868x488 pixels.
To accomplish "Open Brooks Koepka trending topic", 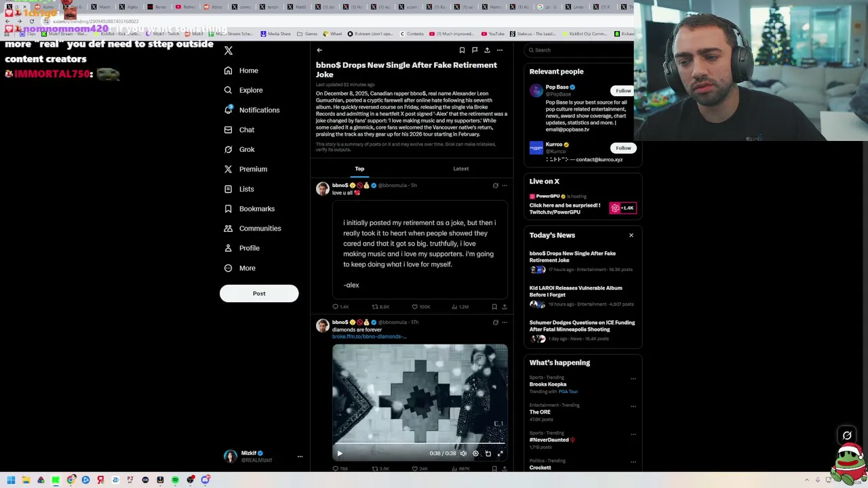I will [x=548, y=384].
